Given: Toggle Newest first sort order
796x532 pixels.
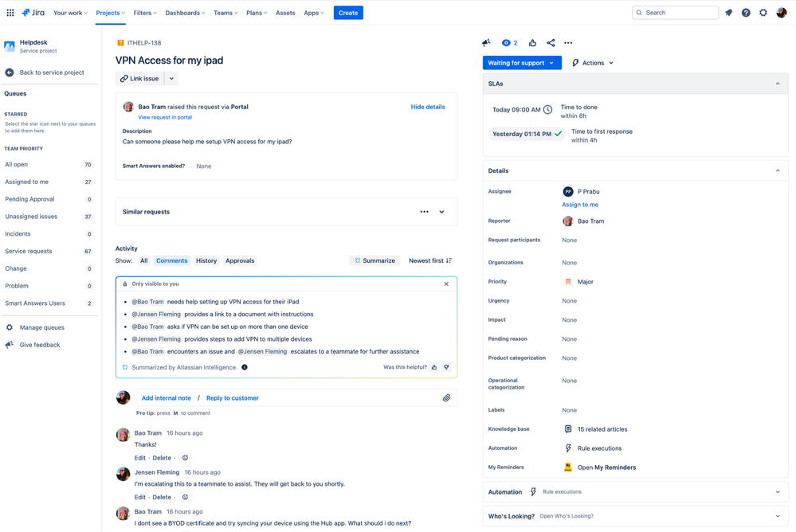Looking at the screenshot, I should coord(430,260).
